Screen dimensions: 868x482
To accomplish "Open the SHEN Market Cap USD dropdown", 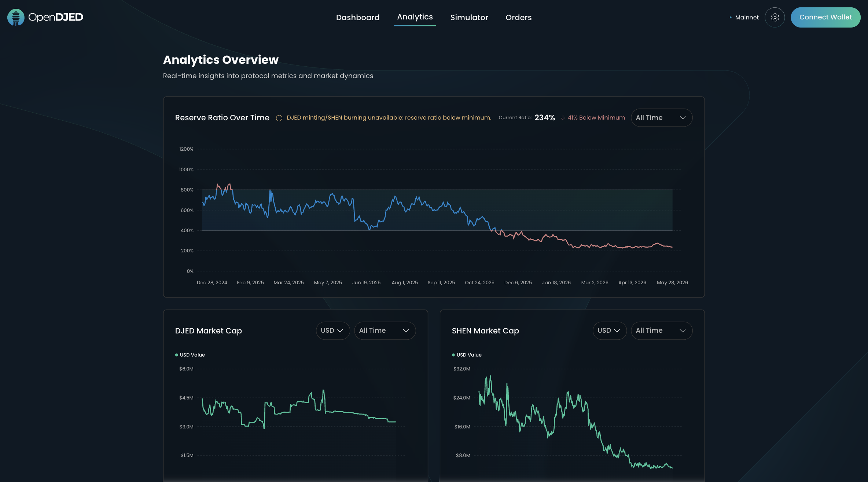I will point(609,331).
